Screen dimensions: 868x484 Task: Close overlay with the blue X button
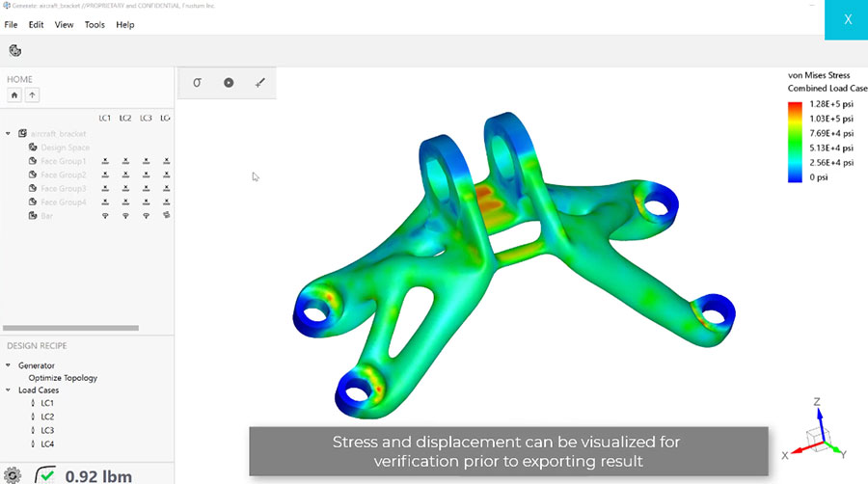click(847, 19)
